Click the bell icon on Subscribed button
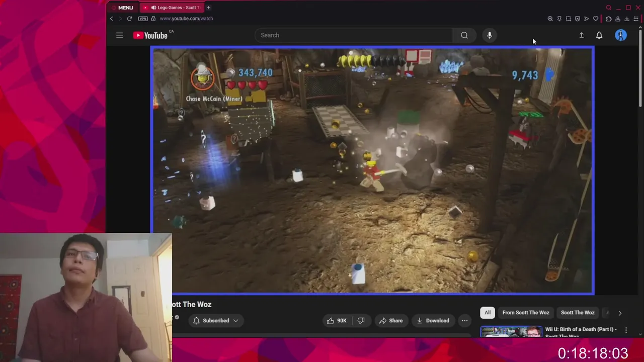 coord(196,321)
